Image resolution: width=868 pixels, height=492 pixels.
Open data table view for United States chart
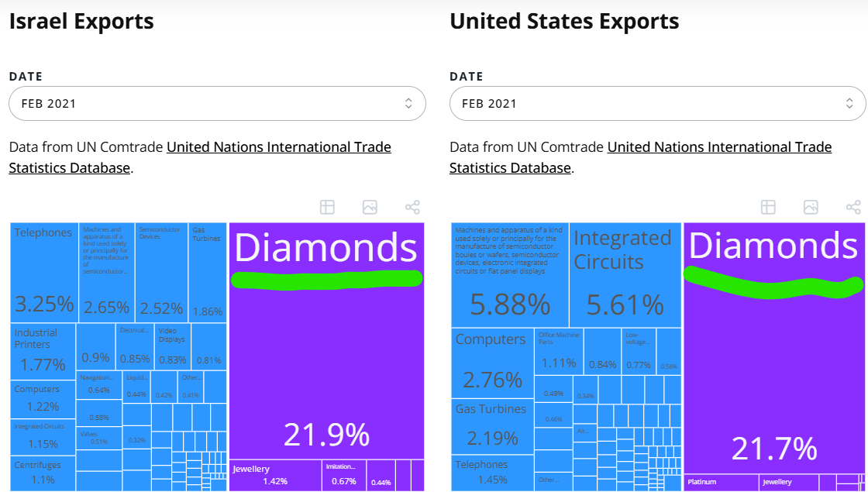pyautogui.click(x=768, y=207)
